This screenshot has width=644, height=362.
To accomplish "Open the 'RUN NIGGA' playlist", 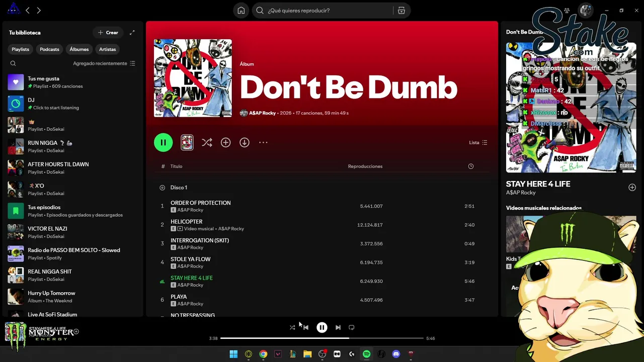I will click(72, 146).
